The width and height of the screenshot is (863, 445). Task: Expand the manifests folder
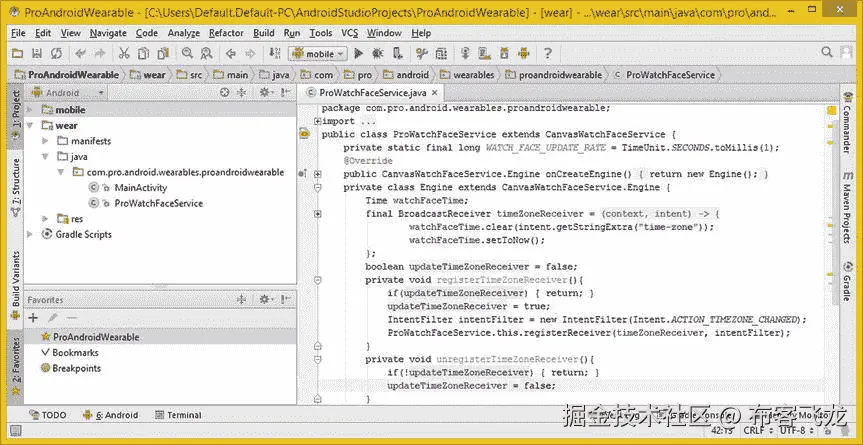pyautogui.click(x=45, y=141)
